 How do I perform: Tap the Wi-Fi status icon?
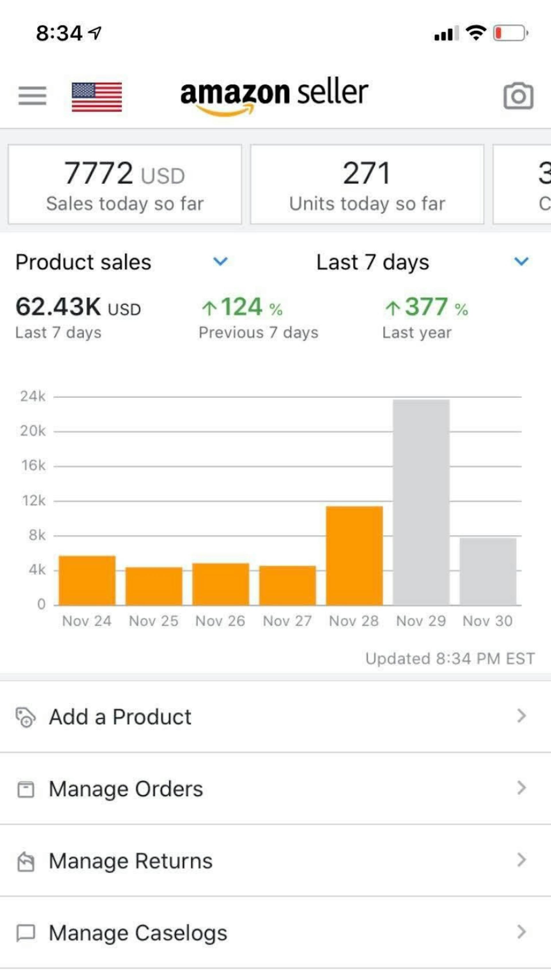pos(476,33)
